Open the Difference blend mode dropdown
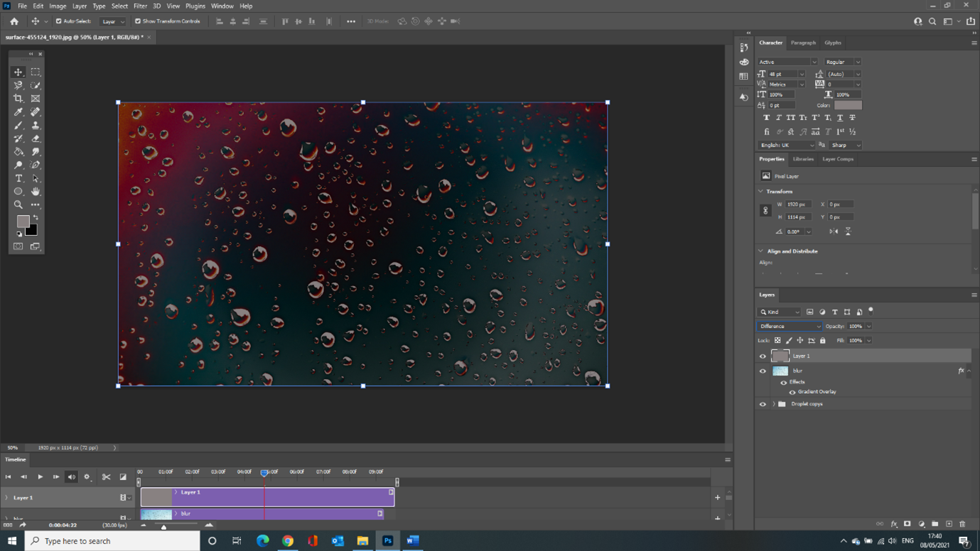Viewport: 980px width, 551px height. (x=789, y=327)
